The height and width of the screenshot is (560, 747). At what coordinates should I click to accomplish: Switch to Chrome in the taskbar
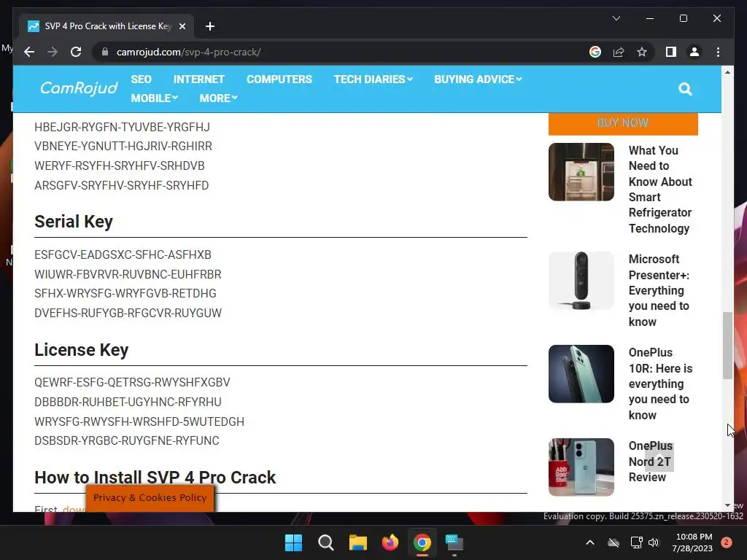coord(422,542)
